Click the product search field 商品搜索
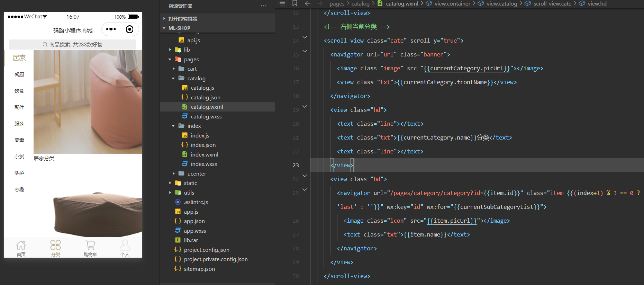 [x=73, y=44]
